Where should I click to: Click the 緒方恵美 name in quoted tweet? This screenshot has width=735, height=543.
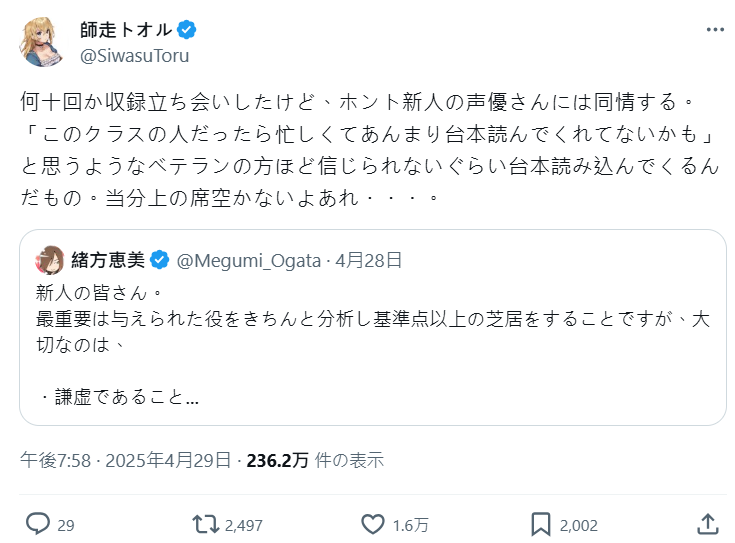click(x=107, y=261)
